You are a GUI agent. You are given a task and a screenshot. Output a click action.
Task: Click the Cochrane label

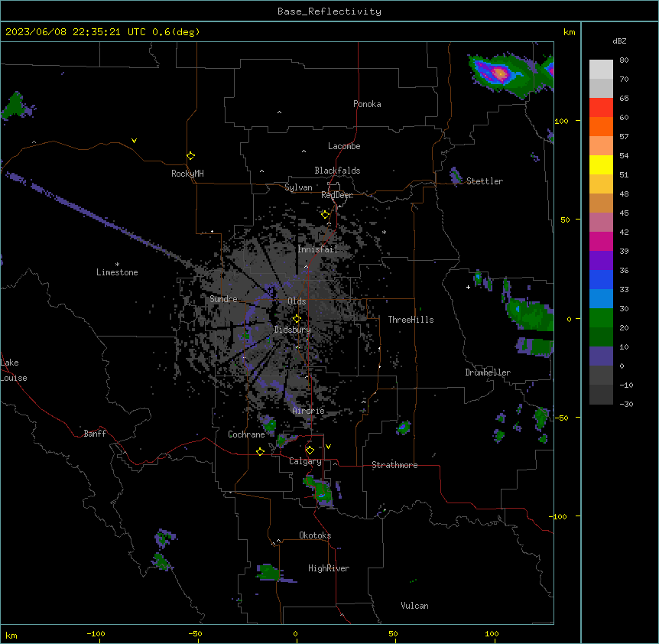(x=246, y=434)
